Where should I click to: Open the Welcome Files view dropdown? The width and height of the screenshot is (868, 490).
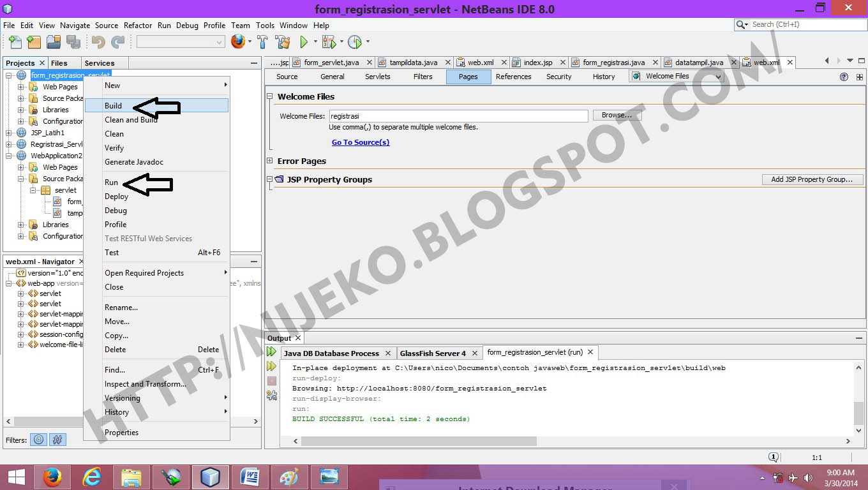(717, 76)
